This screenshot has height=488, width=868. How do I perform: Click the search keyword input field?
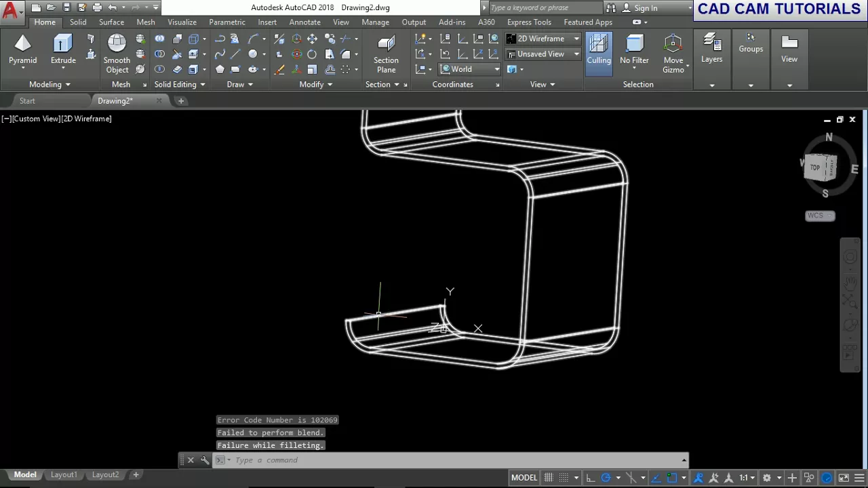pos(545,8)
